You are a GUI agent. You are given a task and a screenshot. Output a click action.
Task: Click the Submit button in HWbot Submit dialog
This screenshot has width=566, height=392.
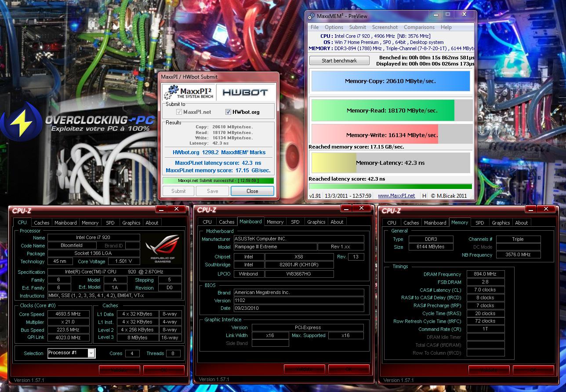click(x=178, y=191)
